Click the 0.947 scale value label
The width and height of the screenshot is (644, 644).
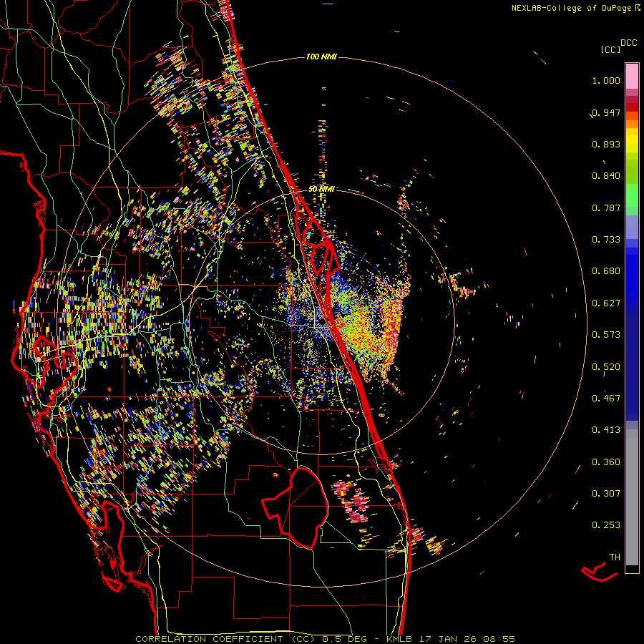click(x=606, y=113)
